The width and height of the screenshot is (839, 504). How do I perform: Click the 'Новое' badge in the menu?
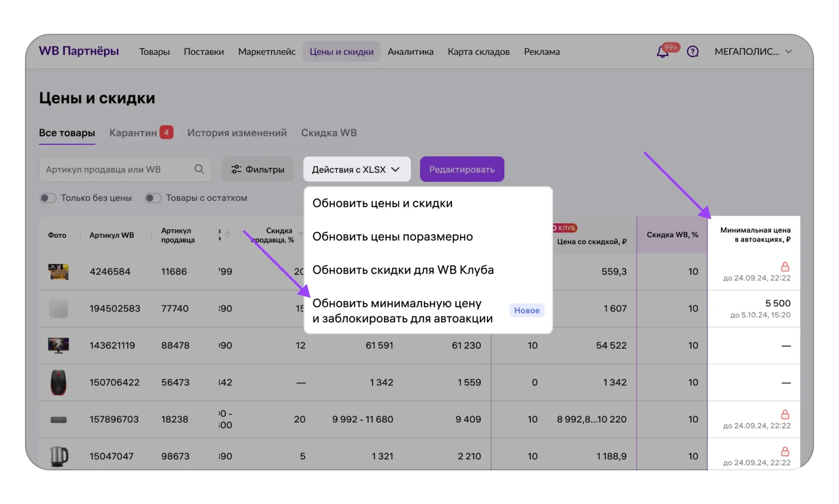click(x=527, y=310)
